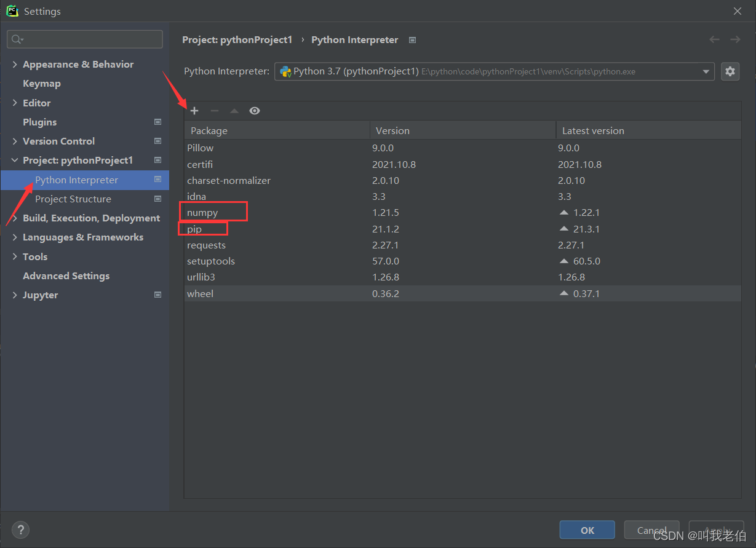Screen dimensions: 756x548
Task: Click the help question mark icon
Action: (x=20, y=530)
